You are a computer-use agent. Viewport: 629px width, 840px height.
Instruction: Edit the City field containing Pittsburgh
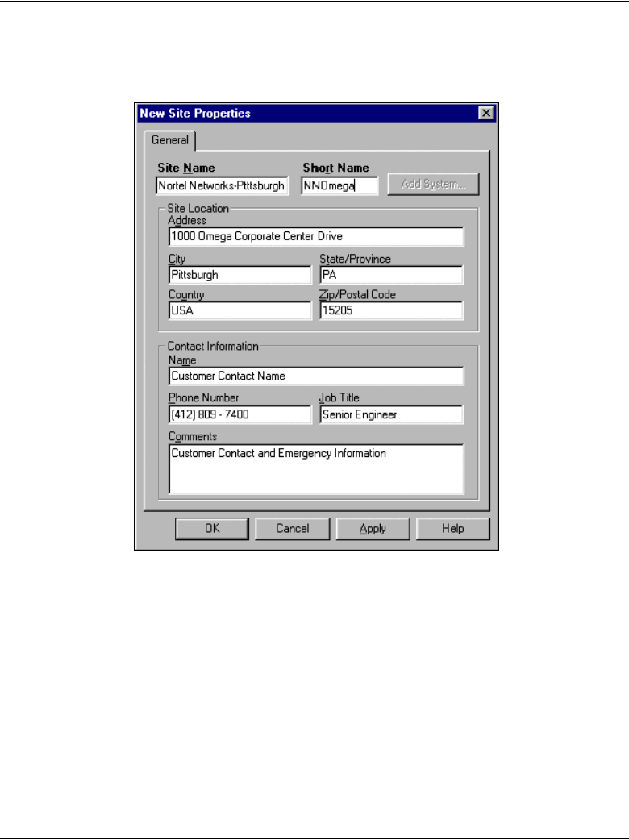point(240,275)
